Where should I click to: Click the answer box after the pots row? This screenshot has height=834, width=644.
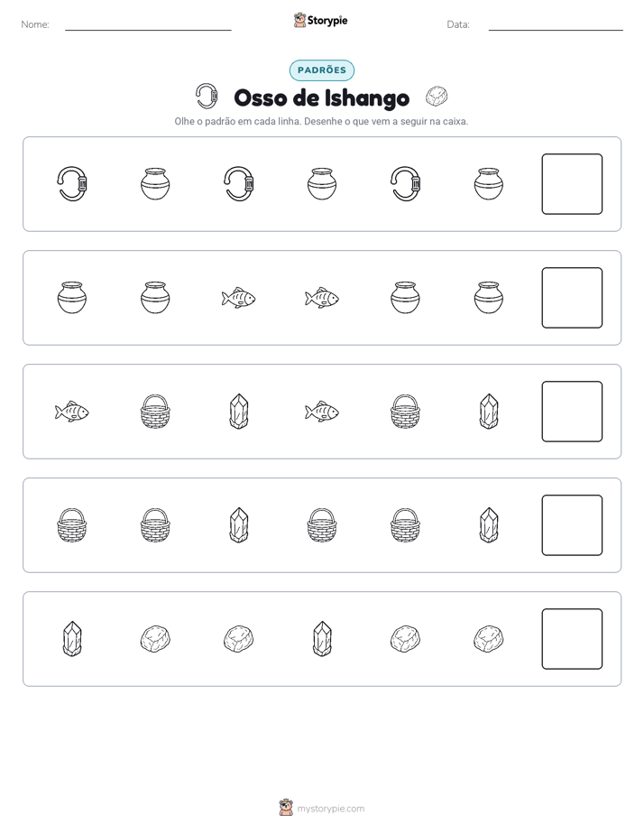pos(572,298)
